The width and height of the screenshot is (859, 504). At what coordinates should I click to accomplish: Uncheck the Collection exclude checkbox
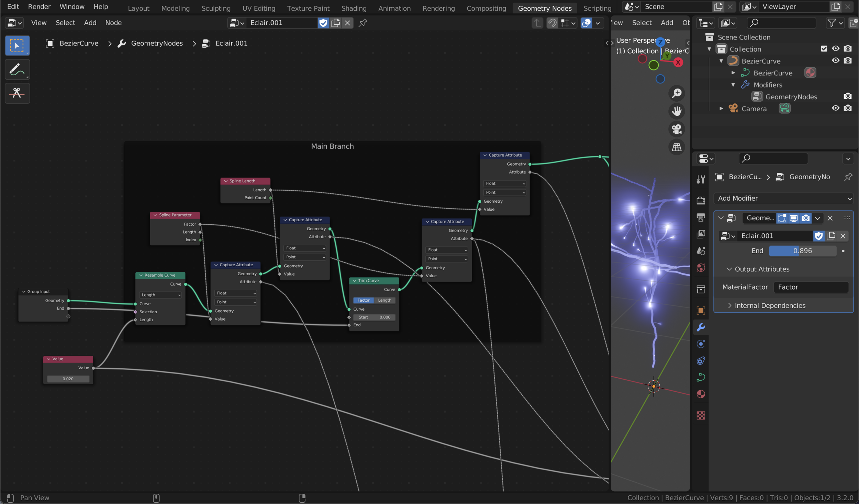pyautogui.click(x=824, y=49)
